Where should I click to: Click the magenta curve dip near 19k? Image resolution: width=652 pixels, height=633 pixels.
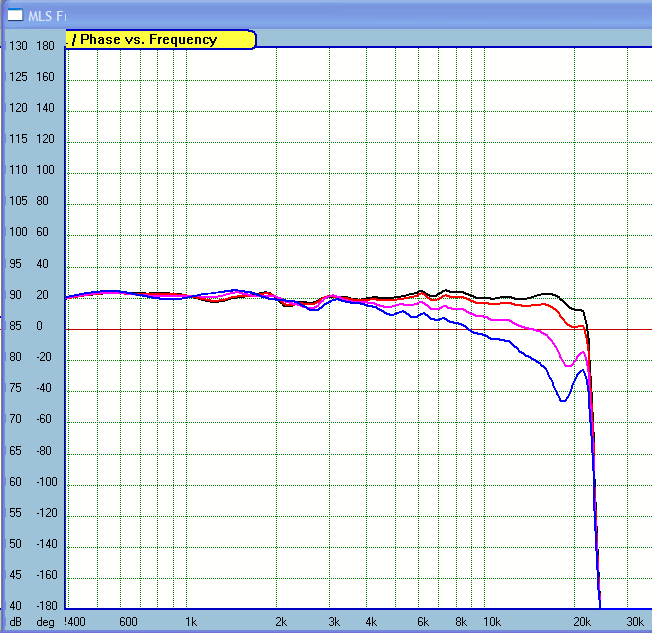pos(568,365)
